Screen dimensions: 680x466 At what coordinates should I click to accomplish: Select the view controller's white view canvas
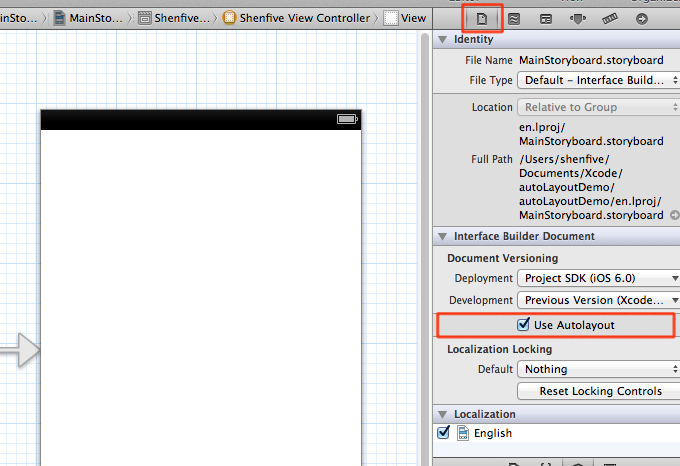point(201,298)
